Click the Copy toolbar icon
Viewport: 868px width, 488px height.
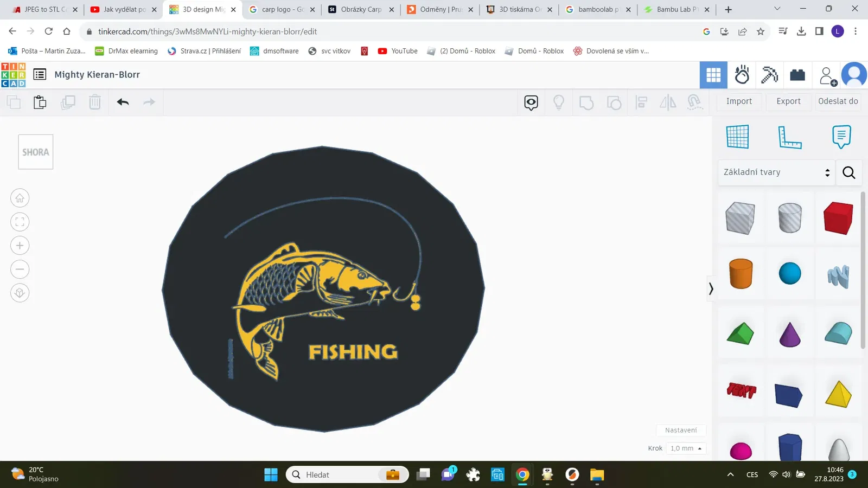(x=14, y=102)
